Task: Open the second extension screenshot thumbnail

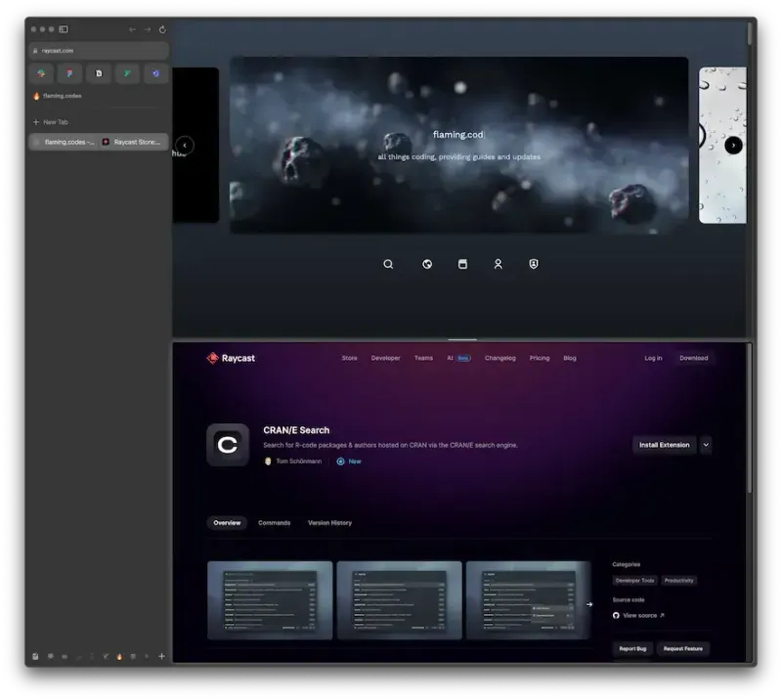Action: (400, 600)
